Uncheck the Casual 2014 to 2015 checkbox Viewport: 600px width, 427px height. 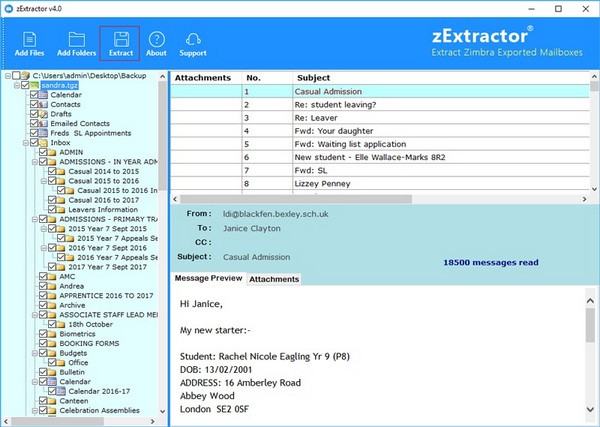pyautogui.click(x=52, y=171)
